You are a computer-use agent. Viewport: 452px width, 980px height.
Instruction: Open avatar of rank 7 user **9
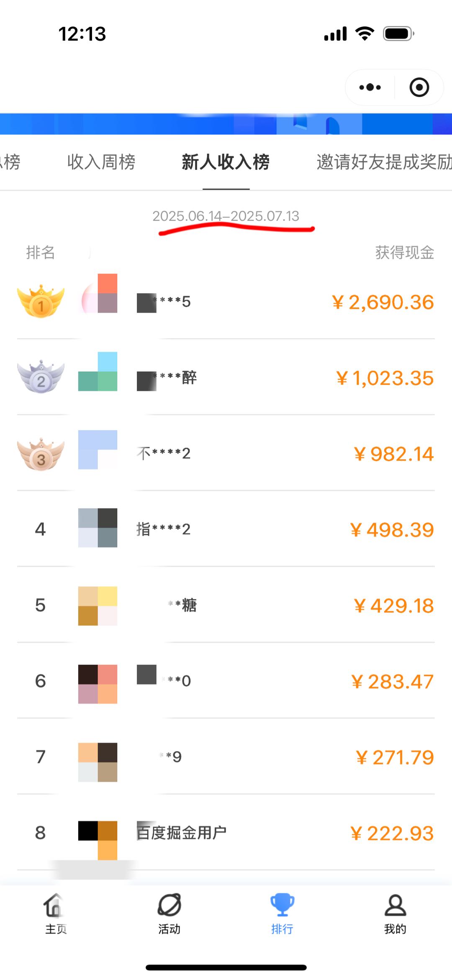pos(98,762)
